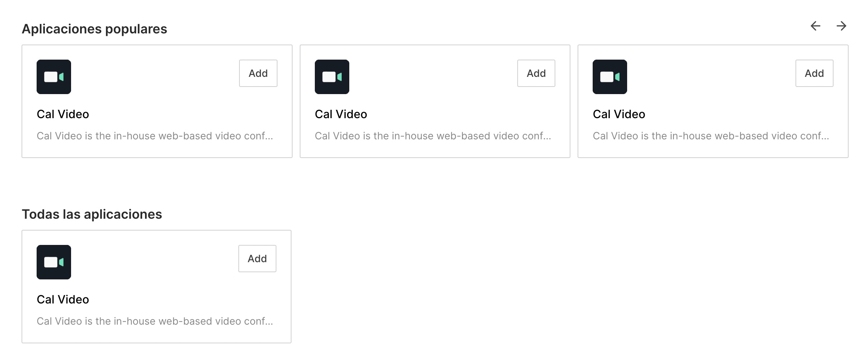Open the third Cal Video title link
868x362 pixels.
pyautogui.click(x=619, y=114)
